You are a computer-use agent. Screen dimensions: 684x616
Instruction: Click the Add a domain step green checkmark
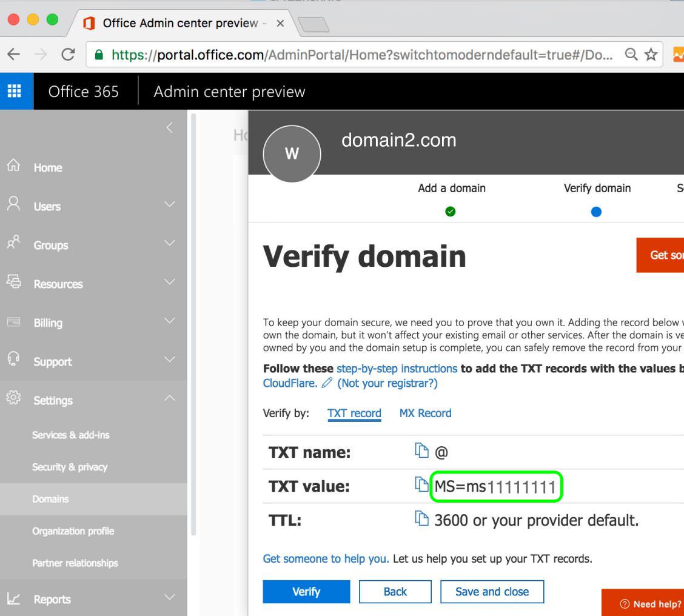tap(451, 212)
